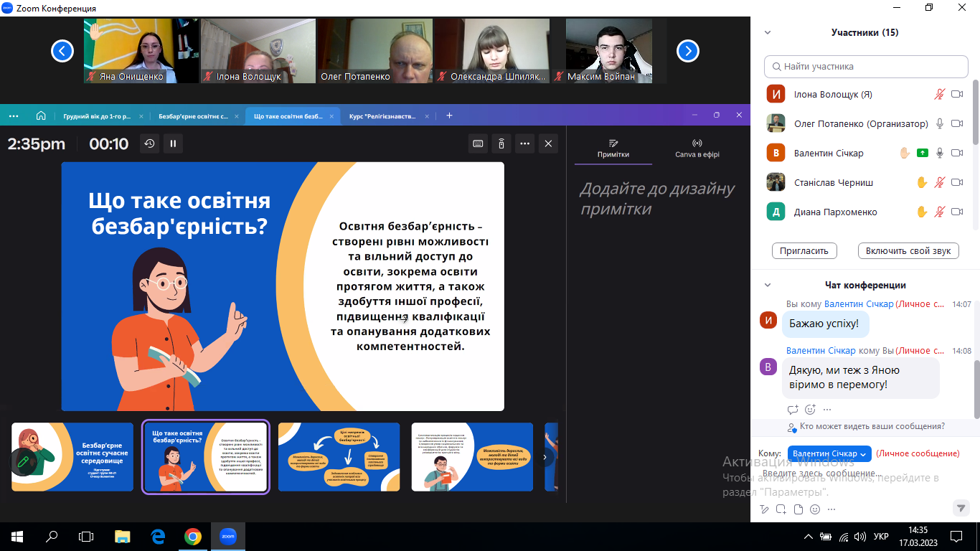
Task: Click the Canva home icon
Action: pos(41,116)
